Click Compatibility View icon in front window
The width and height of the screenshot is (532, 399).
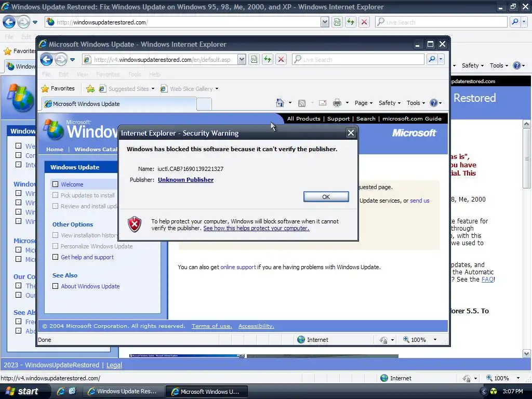[254, 60]
